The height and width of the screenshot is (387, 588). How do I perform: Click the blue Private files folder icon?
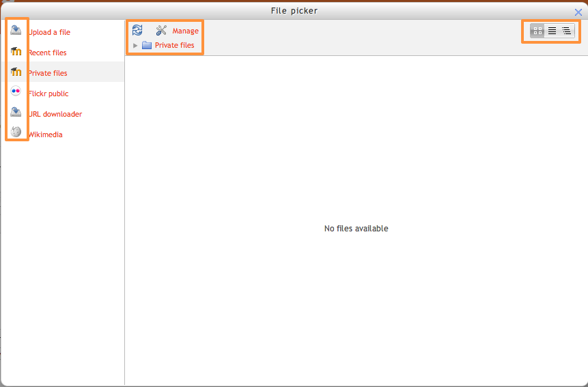pos(147,45)
